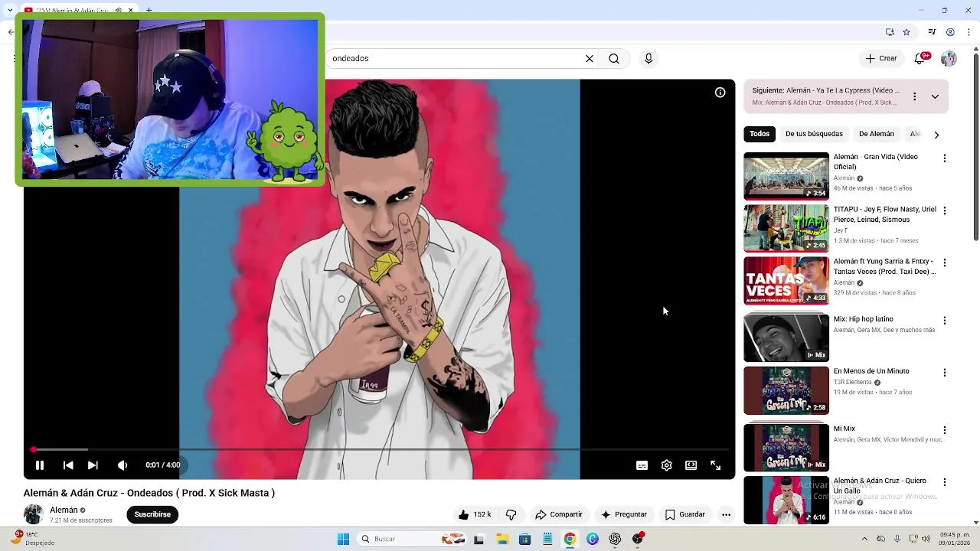
Task: Open options for Tantas Veces video
Action: 945,262
